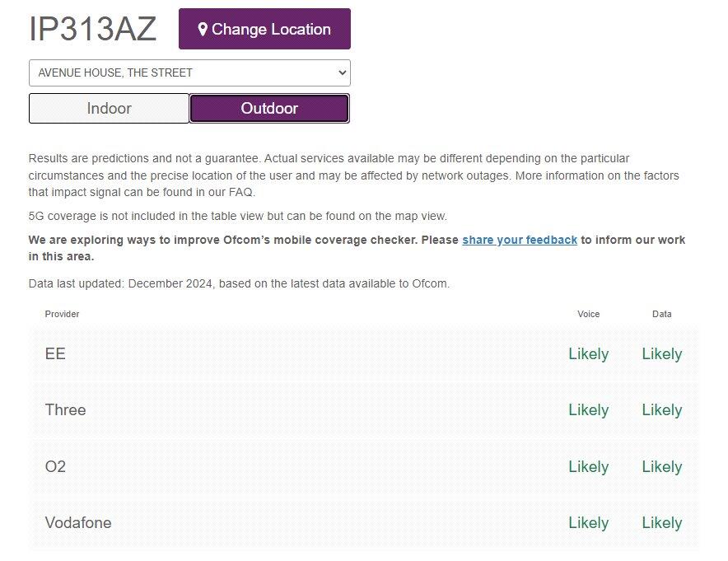Click the Data column header
Viewport: 728px width, 561px height.
point(661,314)
